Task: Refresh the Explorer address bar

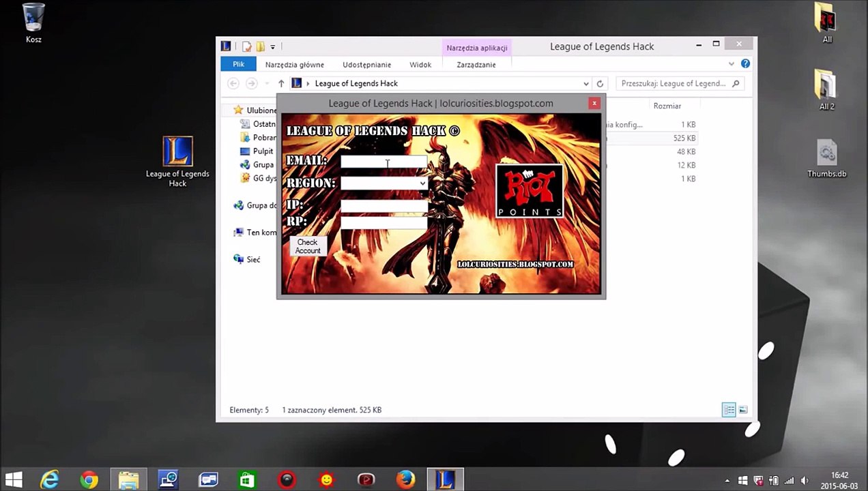Action: 600,83
